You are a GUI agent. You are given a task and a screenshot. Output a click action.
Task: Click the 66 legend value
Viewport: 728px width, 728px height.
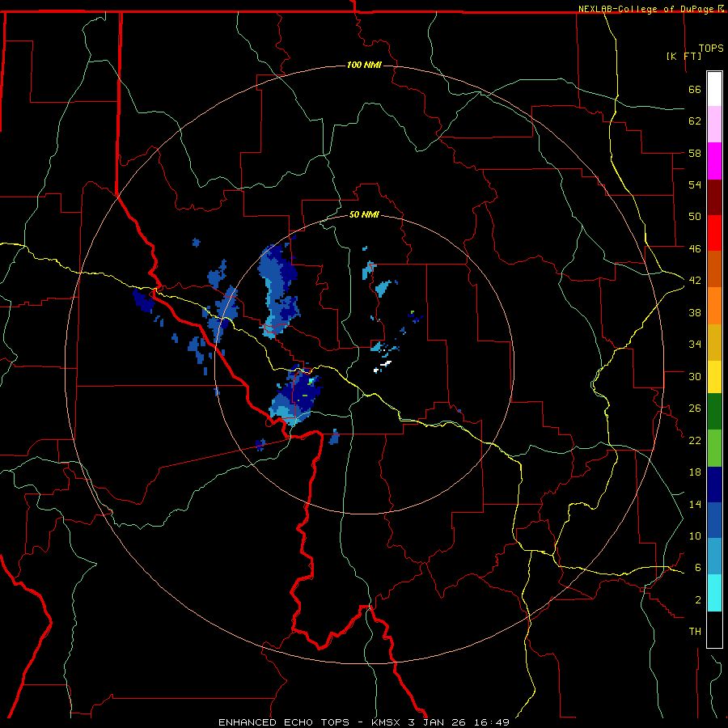tap(695, 89)
